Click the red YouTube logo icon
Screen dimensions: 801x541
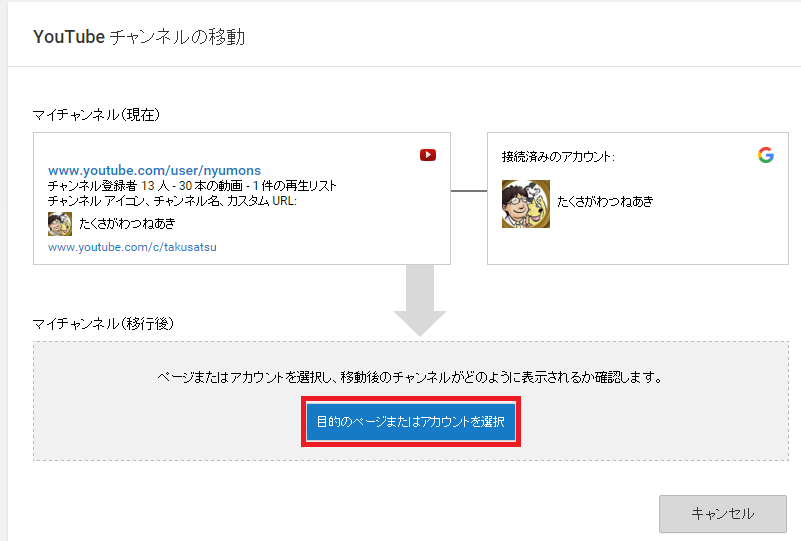[x=428, y=155]
